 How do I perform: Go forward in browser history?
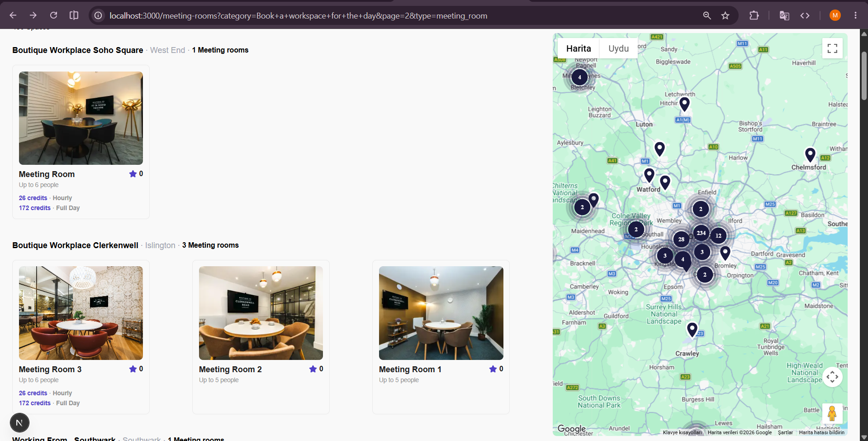(x=33, y=15)
